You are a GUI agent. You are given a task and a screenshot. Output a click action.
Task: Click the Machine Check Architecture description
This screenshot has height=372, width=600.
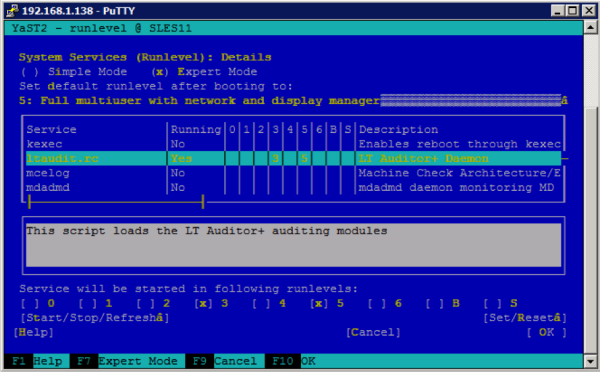pyautogui.click(x=460, y=173)
